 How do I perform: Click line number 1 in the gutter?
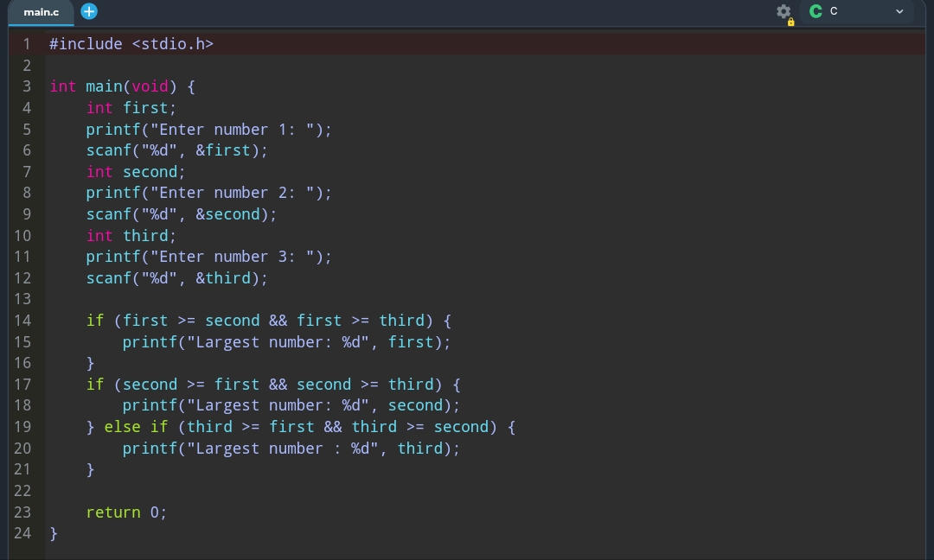point(26,44)
